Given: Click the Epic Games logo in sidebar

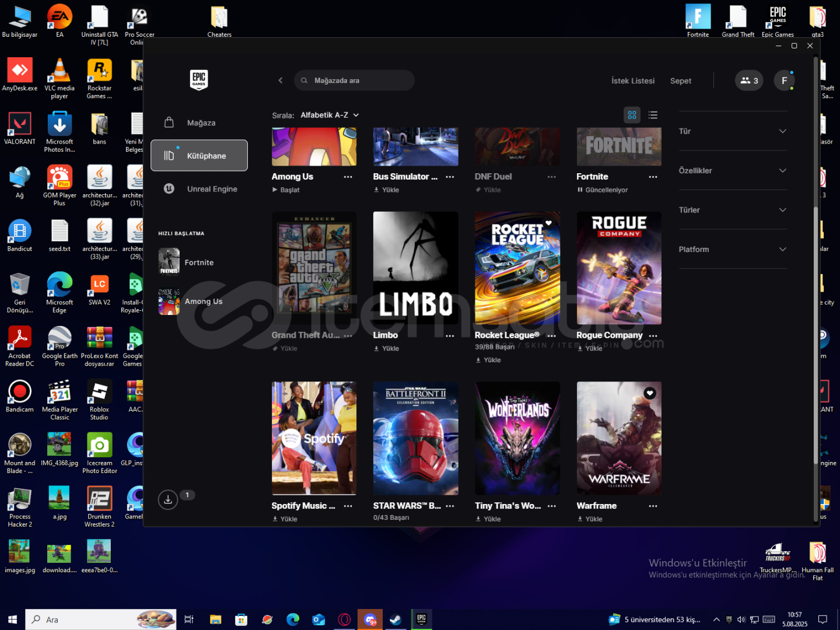Looking at the screenshot, I should (x=199, y=80).
